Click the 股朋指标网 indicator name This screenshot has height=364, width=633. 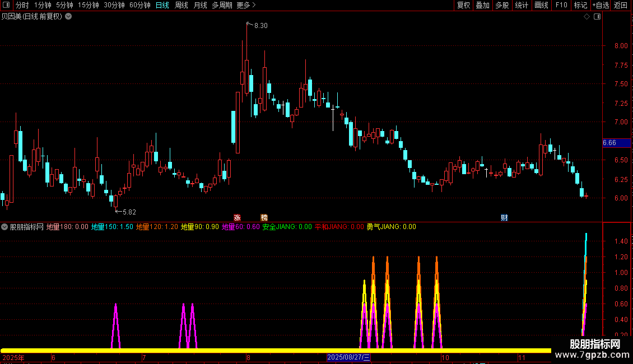coord(27,227)
